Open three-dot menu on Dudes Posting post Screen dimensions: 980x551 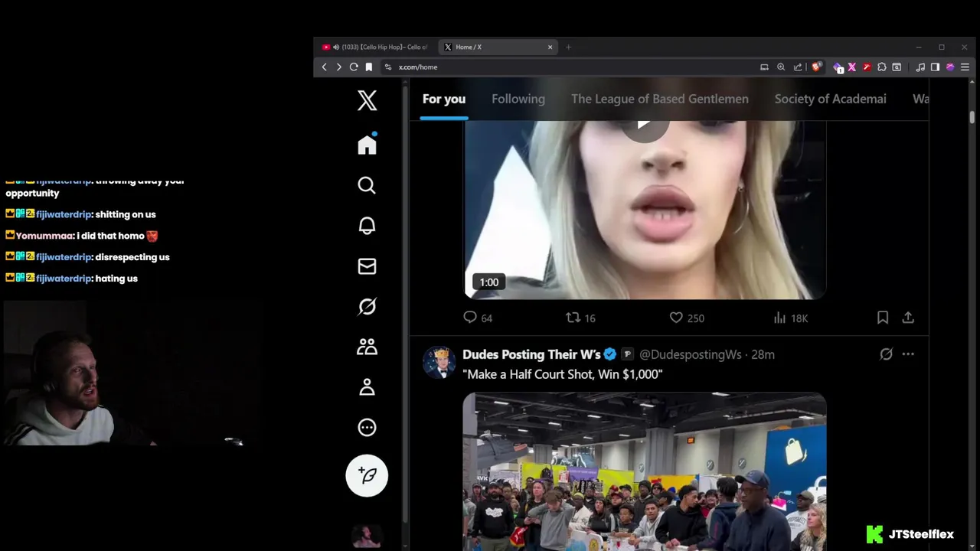click(x=908, y=354)
